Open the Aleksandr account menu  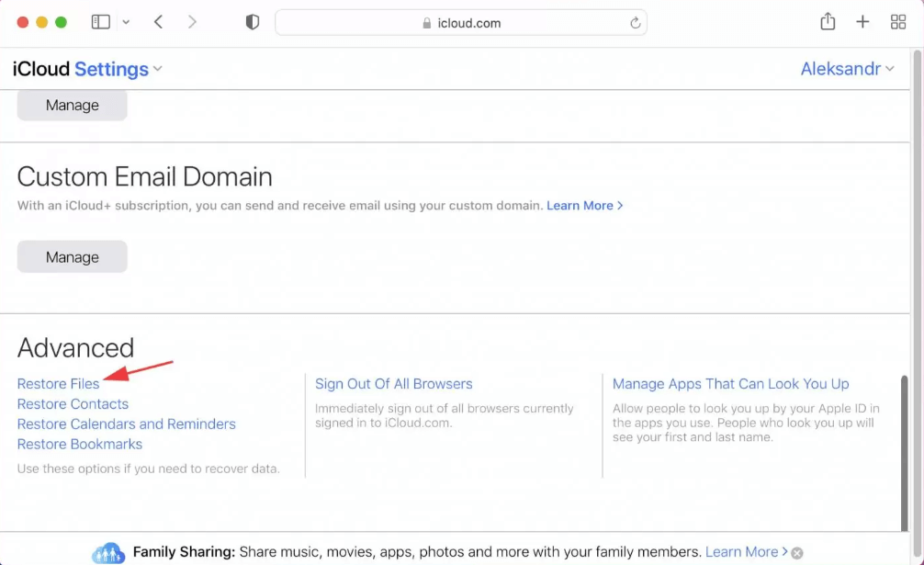[x=848, y=69]
